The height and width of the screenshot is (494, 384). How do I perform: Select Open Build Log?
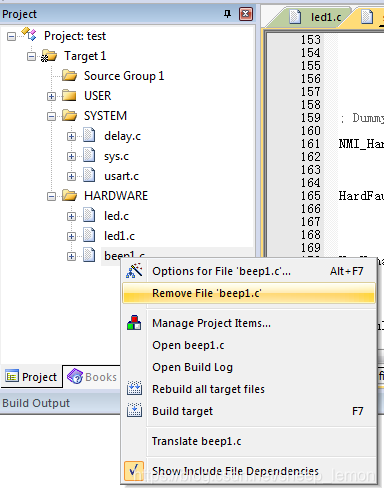click(x=249, y=367)
